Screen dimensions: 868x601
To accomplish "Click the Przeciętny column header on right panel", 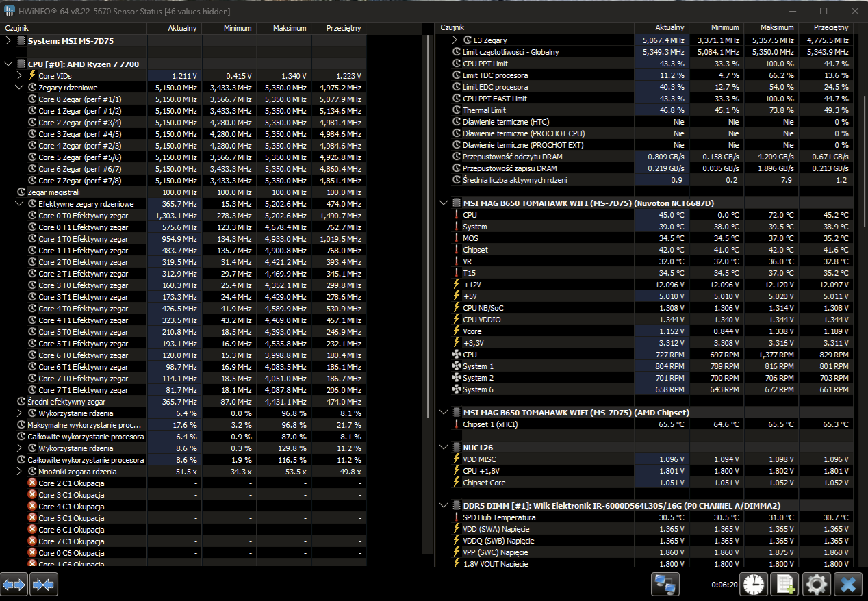I will pyautogui.click(x=831, y=27).
